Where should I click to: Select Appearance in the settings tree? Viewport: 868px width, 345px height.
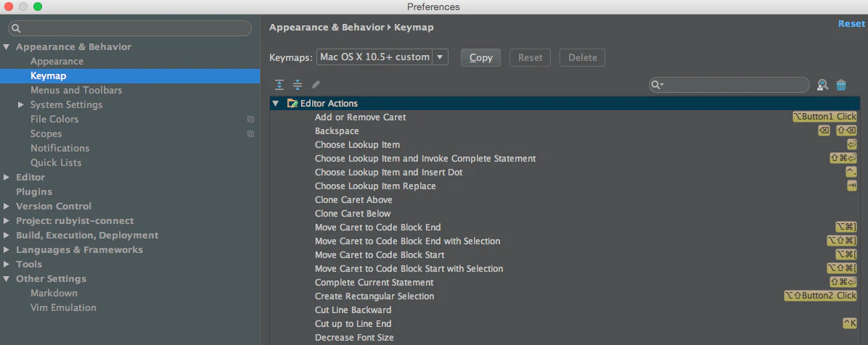point(57,62)
